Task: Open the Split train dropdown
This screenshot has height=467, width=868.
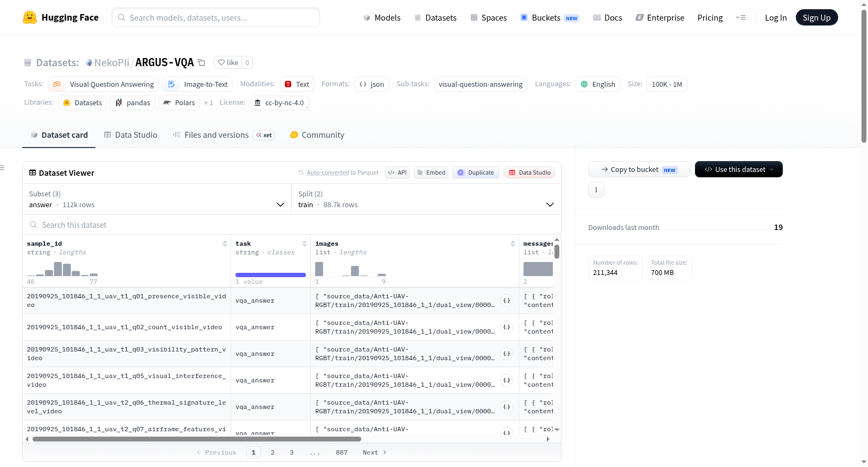Action: pos(426,199)
